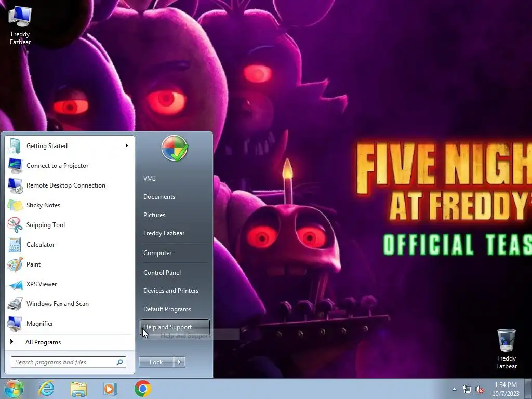Click the Snipping Tool label
Viewport: 532px width, 399px height.
(46, 225)
